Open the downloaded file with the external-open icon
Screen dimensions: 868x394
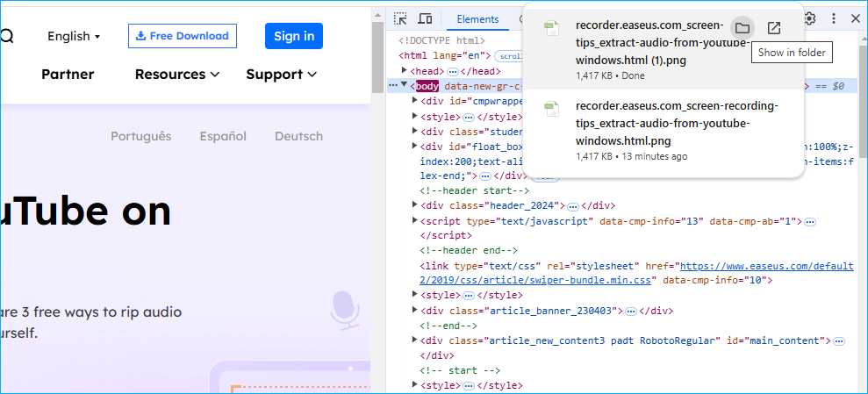774,28
